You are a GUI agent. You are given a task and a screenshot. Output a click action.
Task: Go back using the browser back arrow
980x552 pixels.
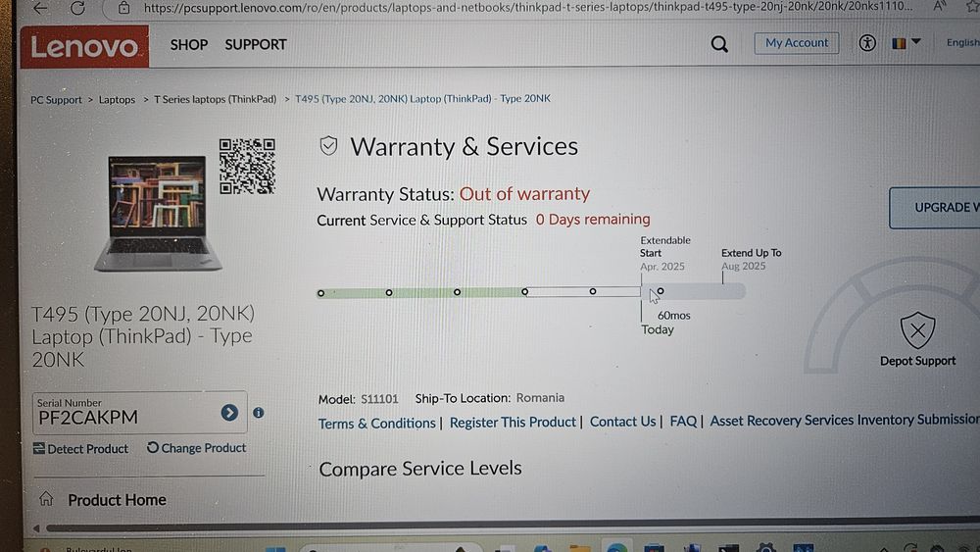[40, 8]
